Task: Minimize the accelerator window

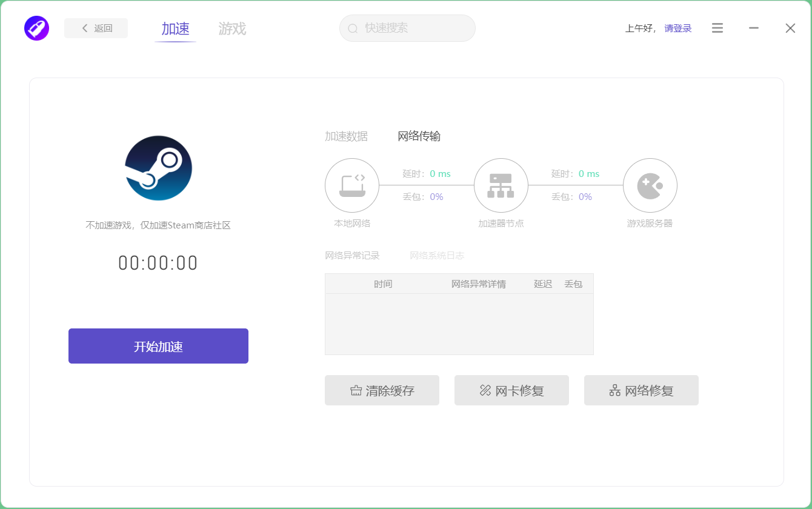Action: (754, 28)
